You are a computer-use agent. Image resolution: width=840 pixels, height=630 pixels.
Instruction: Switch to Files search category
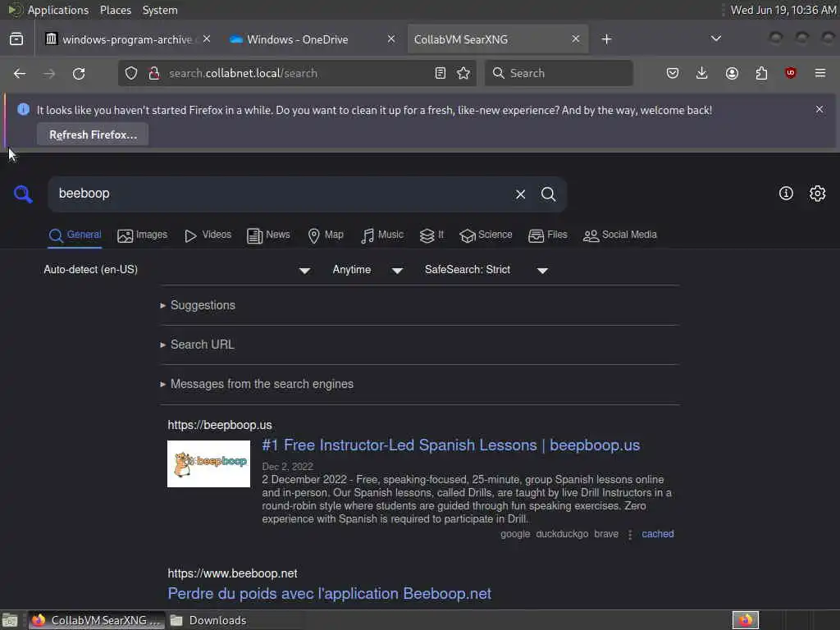point(547,235)
